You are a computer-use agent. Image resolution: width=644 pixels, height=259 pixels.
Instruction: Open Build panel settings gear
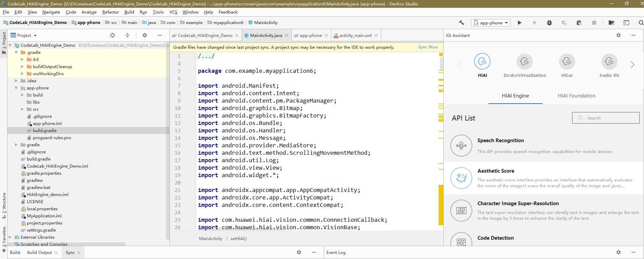tap(299, 252)
